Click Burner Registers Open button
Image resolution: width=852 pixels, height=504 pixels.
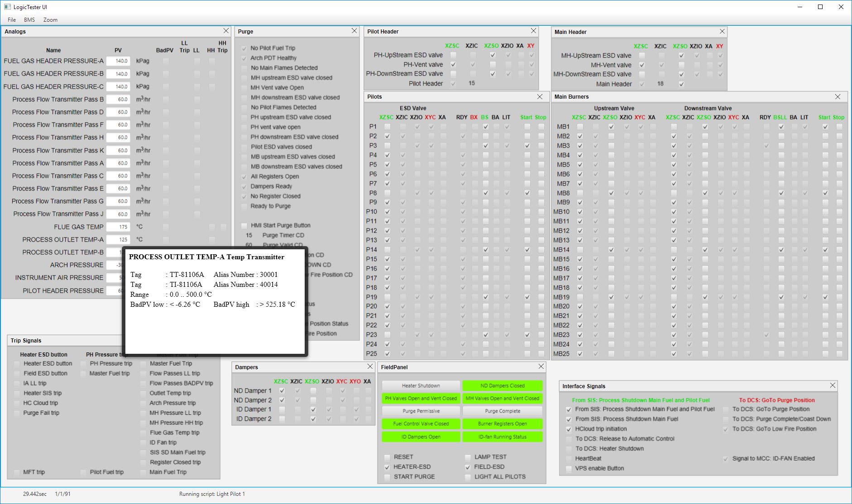coord(503,424)
